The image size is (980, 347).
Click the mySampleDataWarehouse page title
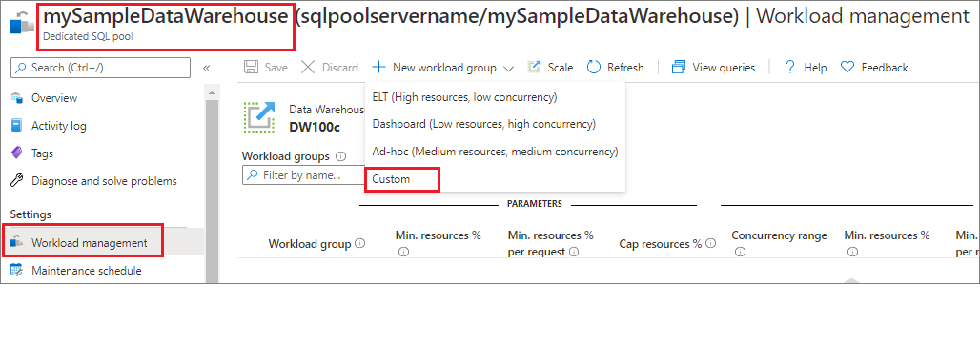pyautogui.click(x=167, y=17)
